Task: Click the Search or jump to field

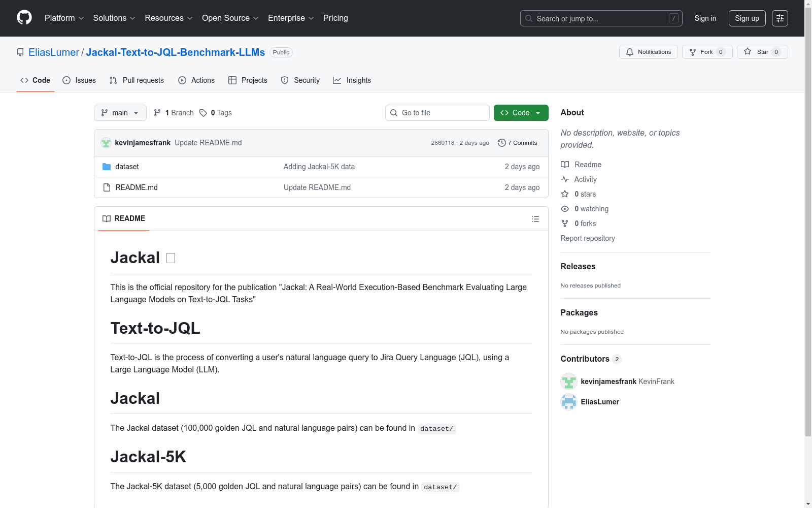Action: pos(601,18)
